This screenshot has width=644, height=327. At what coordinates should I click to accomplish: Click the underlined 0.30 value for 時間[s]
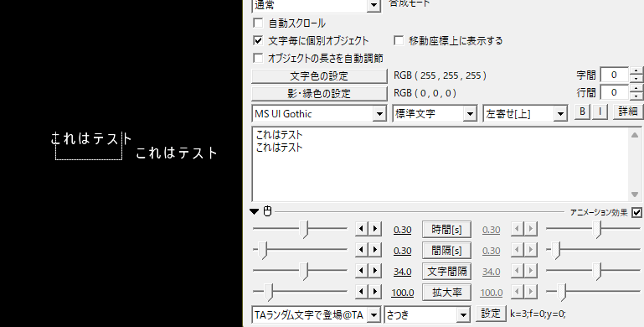pos(402,230)
